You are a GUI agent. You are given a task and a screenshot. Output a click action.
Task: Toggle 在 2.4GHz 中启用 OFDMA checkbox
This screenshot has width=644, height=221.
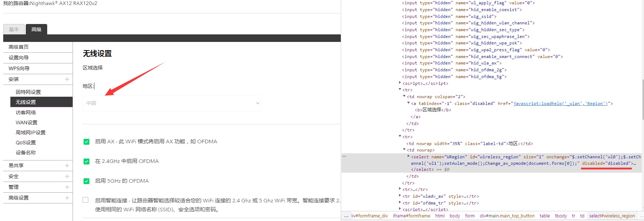[x=87, y=162]
